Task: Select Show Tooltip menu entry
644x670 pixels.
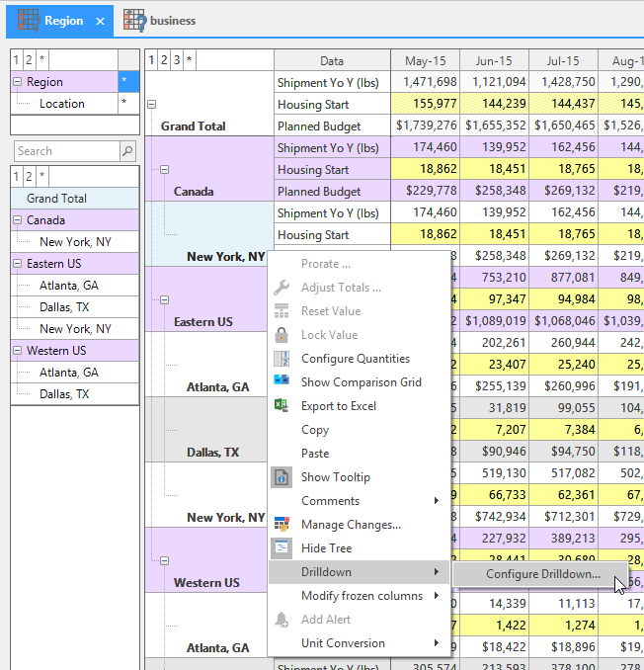Action: (x=359, y=477)
